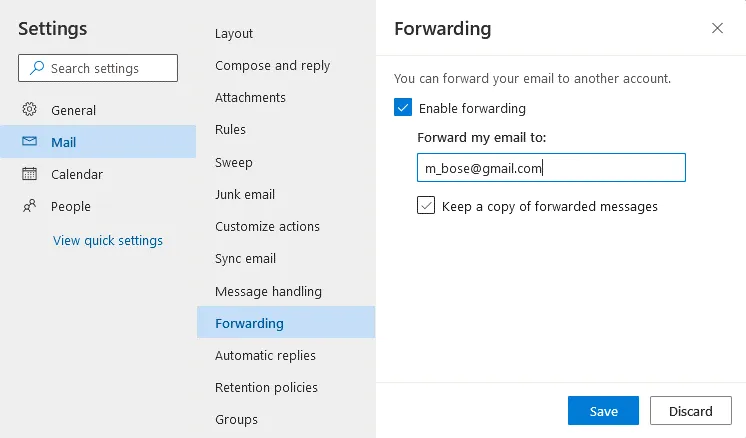
Task: Click the Calendar icon in sidebar
Action: click(x=30, y=174)
